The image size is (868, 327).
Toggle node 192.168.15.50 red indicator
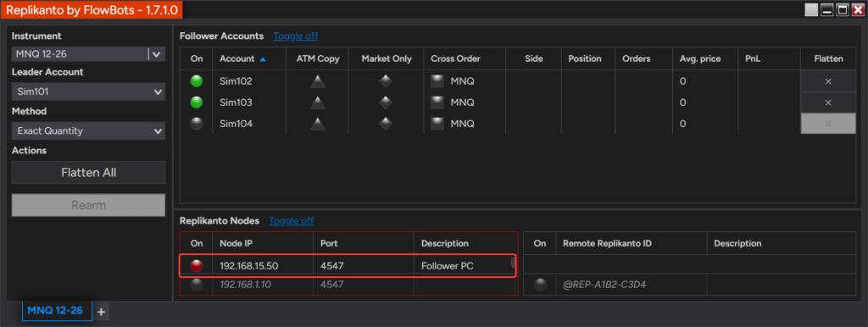coord(196,266)
